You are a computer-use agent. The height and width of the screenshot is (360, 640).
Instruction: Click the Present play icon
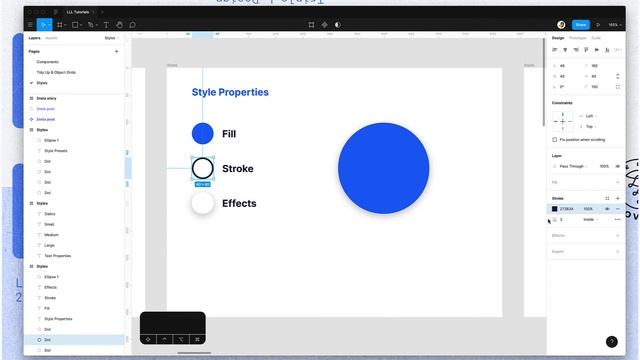click(598, 25)
